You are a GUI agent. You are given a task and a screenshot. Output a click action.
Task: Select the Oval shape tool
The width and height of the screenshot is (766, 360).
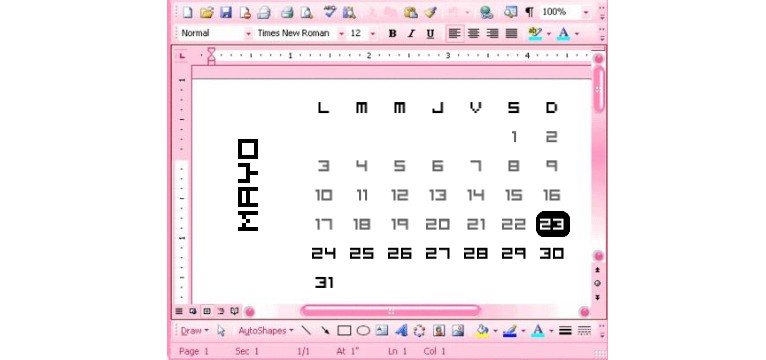[363, 331]
